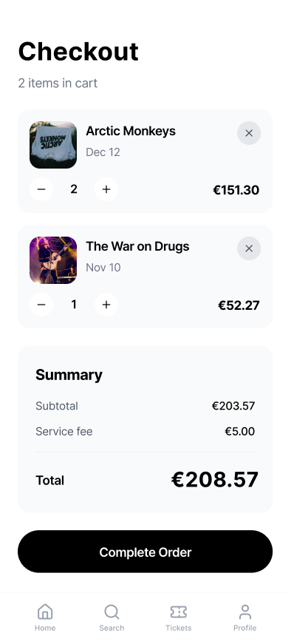The width and height of the screenshot is (291, 644).
Task: Click the Tickets tab label
Action: (179, 628)
